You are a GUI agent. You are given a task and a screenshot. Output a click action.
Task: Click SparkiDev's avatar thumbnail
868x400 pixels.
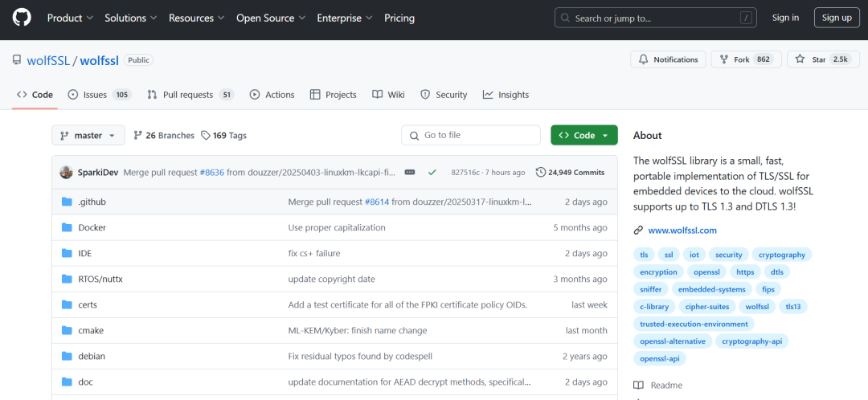[67, 172]
